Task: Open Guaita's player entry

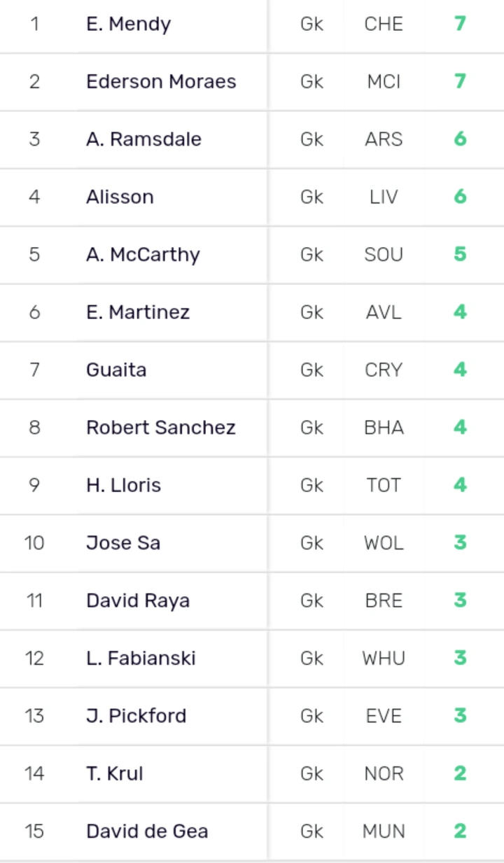Action: pyautogui.click(x=116, y=370)
